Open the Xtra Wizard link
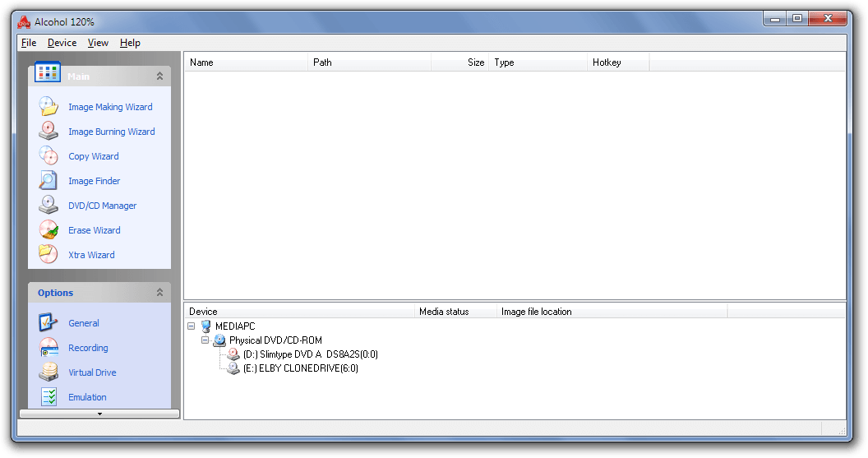 tap(91, 255)
